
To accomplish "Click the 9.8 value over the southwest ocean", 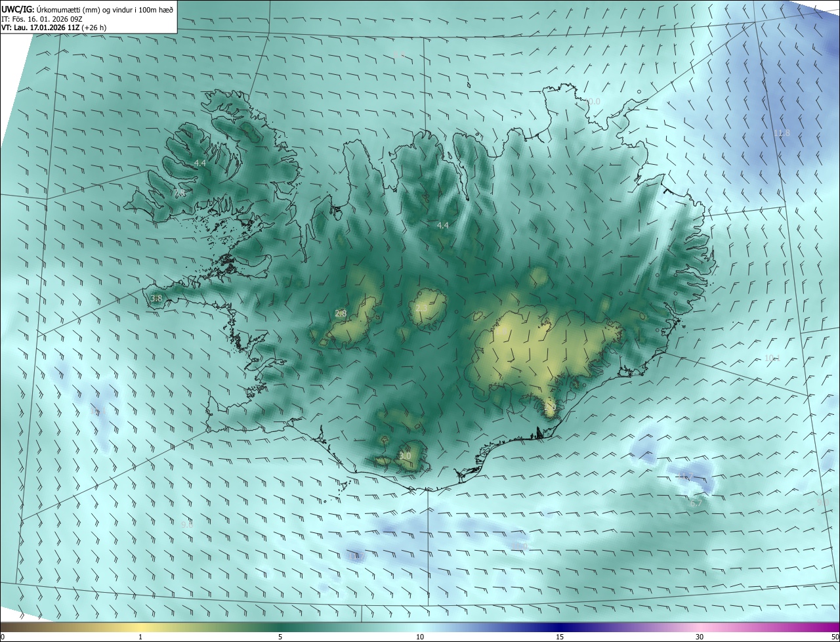I will (x=187, y=524).
